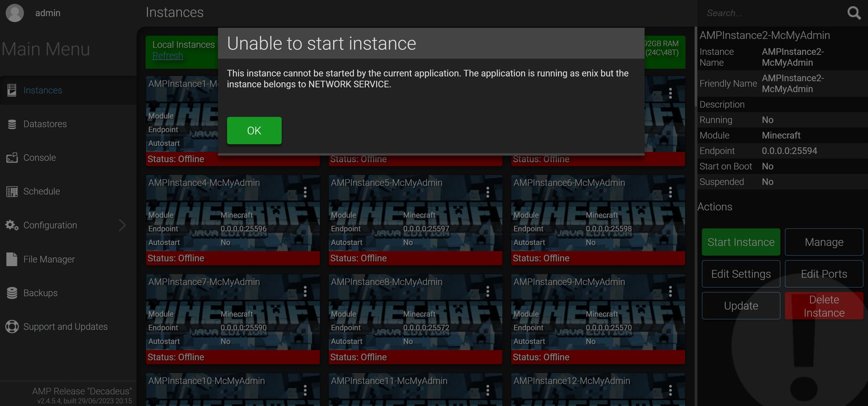This screenshot has height=406, width=868.
Task: Click the Schedule sidebar icon
Action: click(12, 191)
